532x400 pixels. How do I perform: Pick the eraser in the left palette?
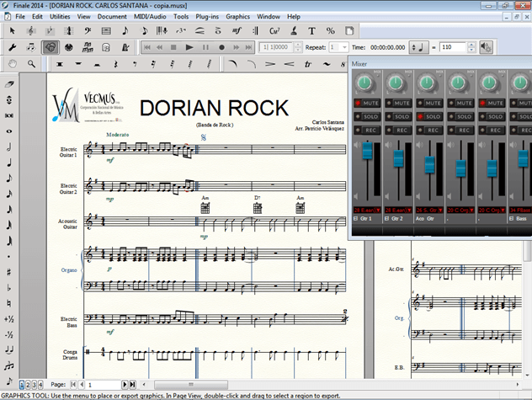pos(8,84)
